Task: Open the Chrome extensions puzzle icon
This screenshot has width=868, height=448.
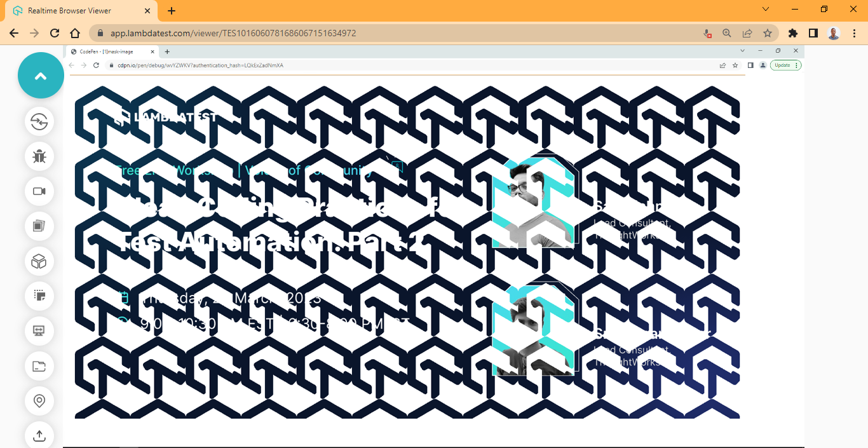Action: [793, 33]
